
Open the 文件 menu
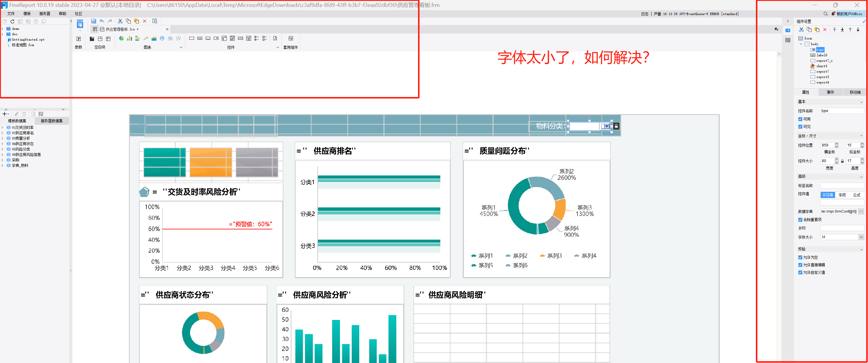coord(11,14)
